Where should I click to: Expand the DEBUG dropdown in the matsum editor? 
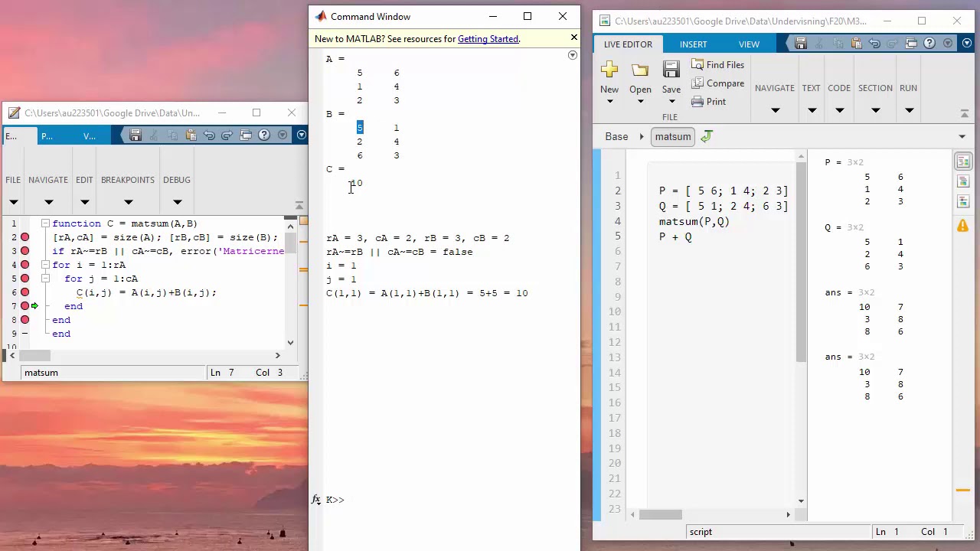(x=177, y=202)
